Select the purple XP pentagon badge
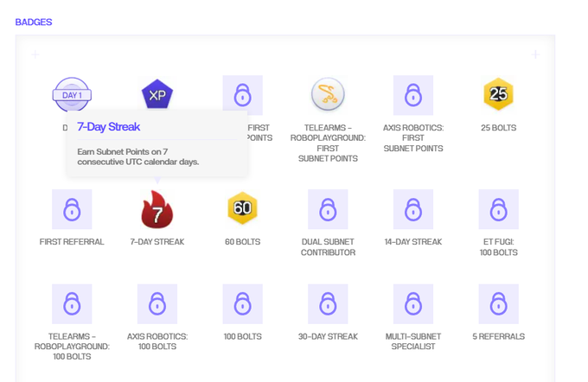588x382 pixels. 157,93
